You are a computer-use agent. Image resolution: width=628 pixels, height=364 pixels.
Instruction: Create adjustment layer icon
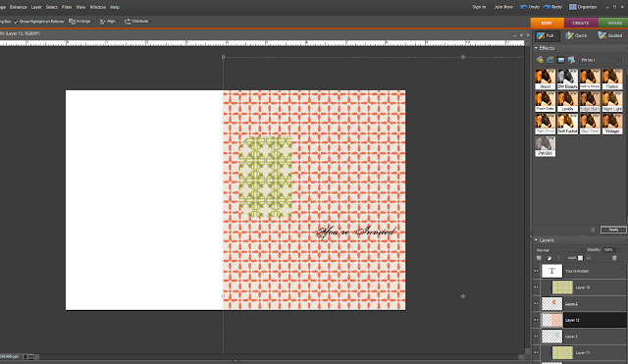[549, 258]
